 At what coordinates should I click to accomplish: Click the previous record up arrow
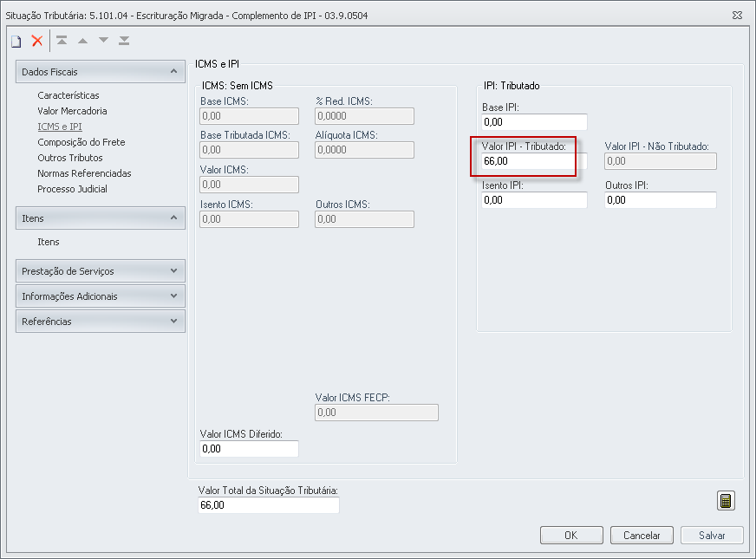click(x=82, y=41)
